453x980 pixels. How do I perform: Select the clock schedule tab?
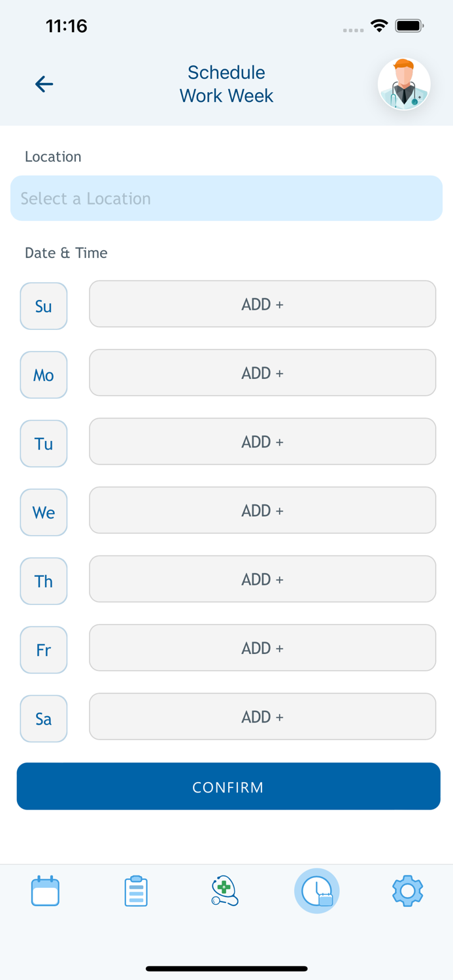317,891
